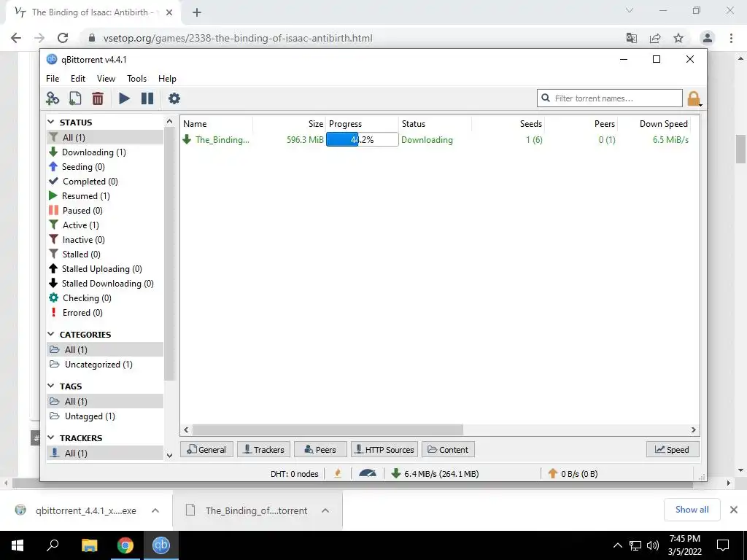Open the Edit menu
The height and width of the screenshot is (560, 747).
[77, 79]
